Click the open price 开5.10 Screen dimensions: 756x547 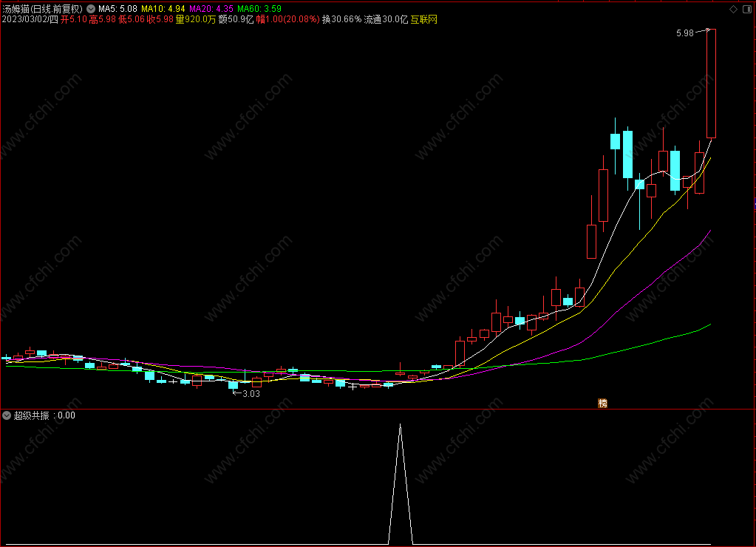point(74,19)
